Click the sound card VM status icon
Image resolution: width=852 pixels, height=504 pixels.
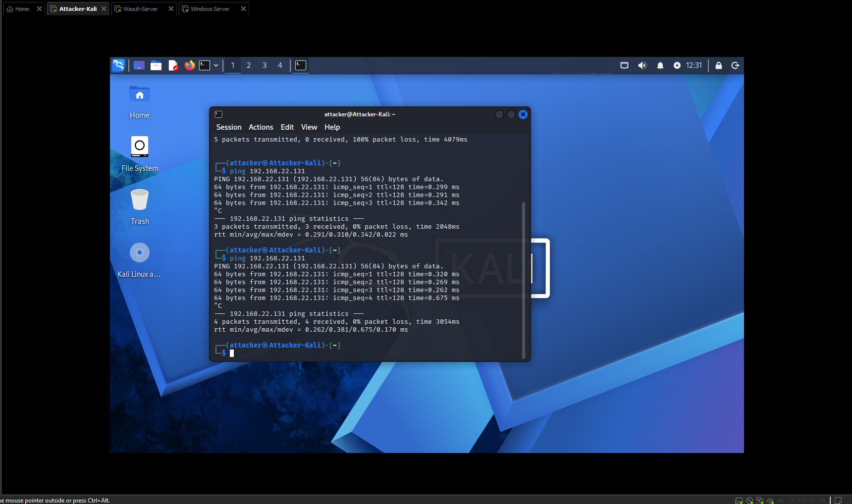pyautogui.click(x=770, y=501)
